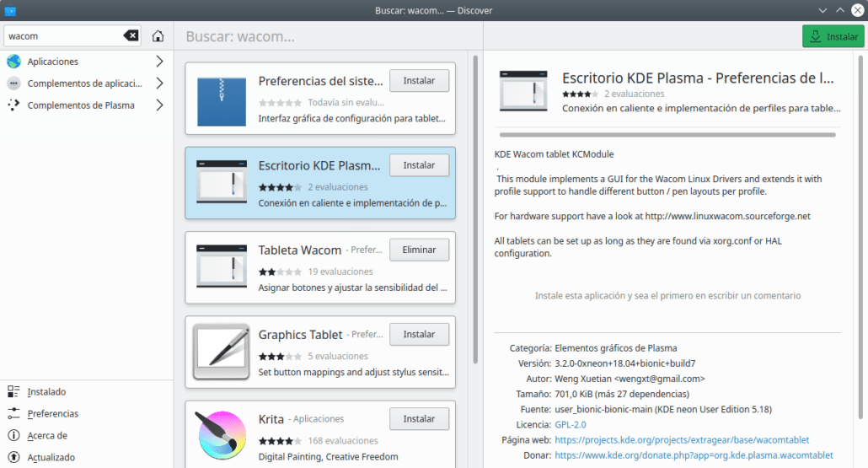This screenshot has width=868, height=468.
Task: Click the Escritorio KDE Plasma tablet icon in list
Action: coord(222,182)
